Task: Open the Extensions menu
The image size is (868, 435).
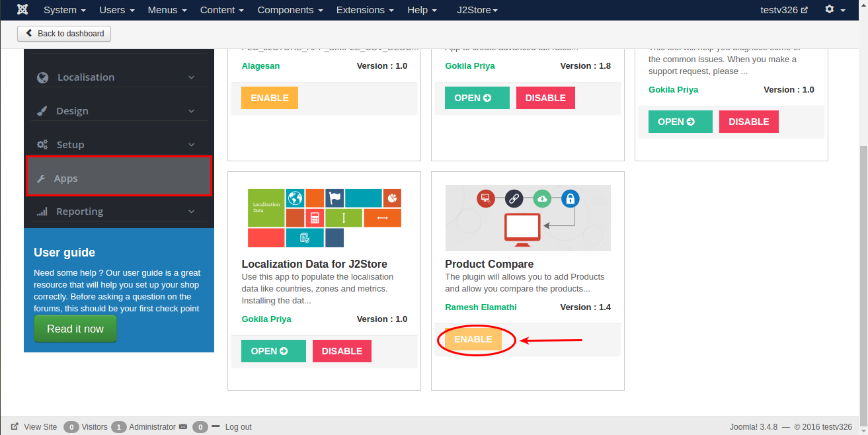Action: 365,10
